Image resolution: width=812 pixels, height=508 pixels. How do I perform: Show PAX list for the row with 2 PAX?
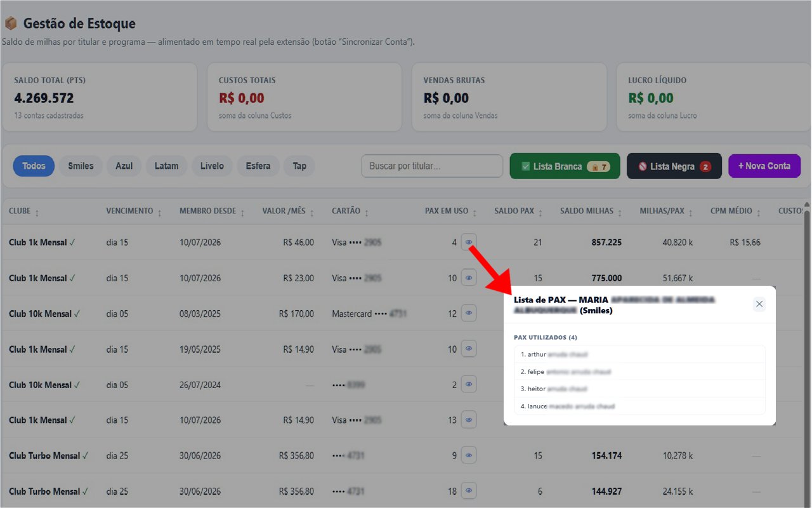coord(469,384)
